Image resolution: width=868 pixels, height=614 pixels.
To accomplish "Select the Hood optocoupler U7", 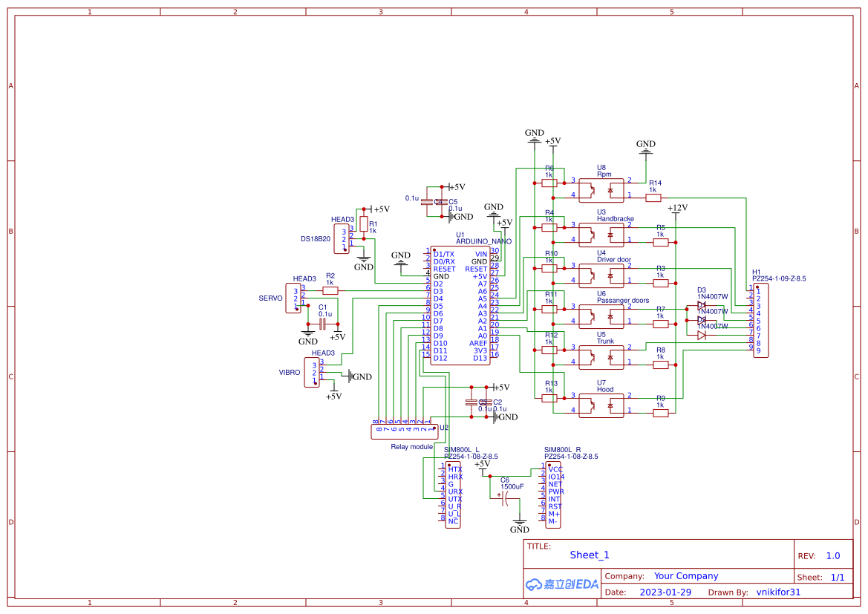I will [x=601, y=405].
